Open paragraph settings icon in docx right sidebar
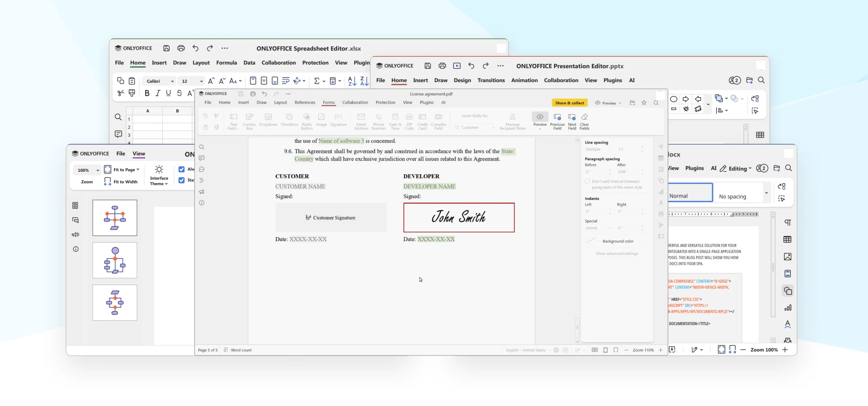868x406 pixels. pos(788,222)
